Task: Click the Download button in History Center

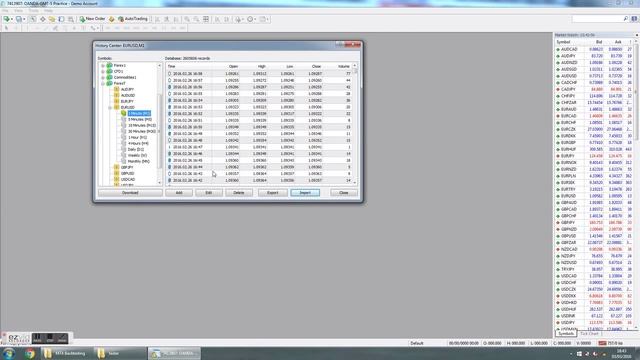Action: pos(130,193)
